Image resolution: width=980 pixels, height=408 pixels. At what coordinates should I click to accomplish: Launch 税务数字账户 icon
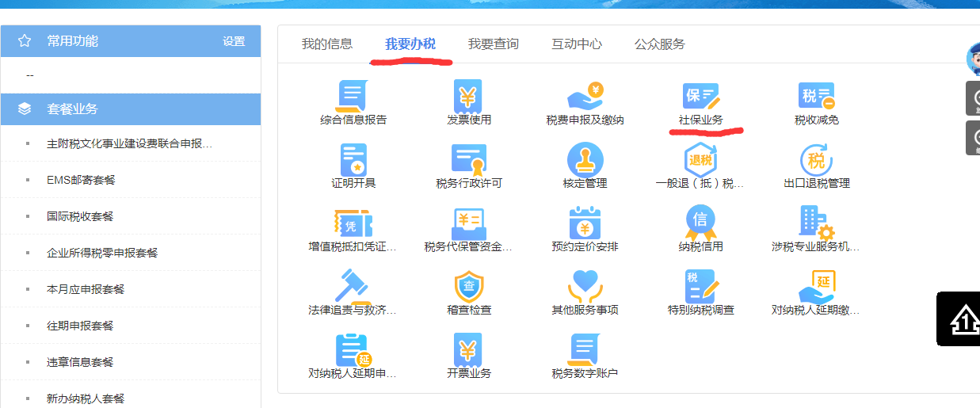(585, 350)
